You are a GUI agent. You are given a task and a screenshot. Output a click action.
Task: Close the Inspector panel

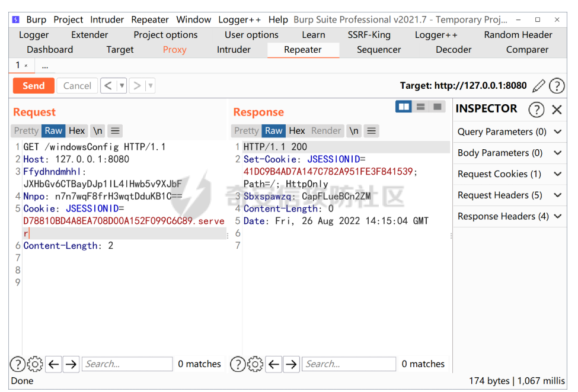557,110
